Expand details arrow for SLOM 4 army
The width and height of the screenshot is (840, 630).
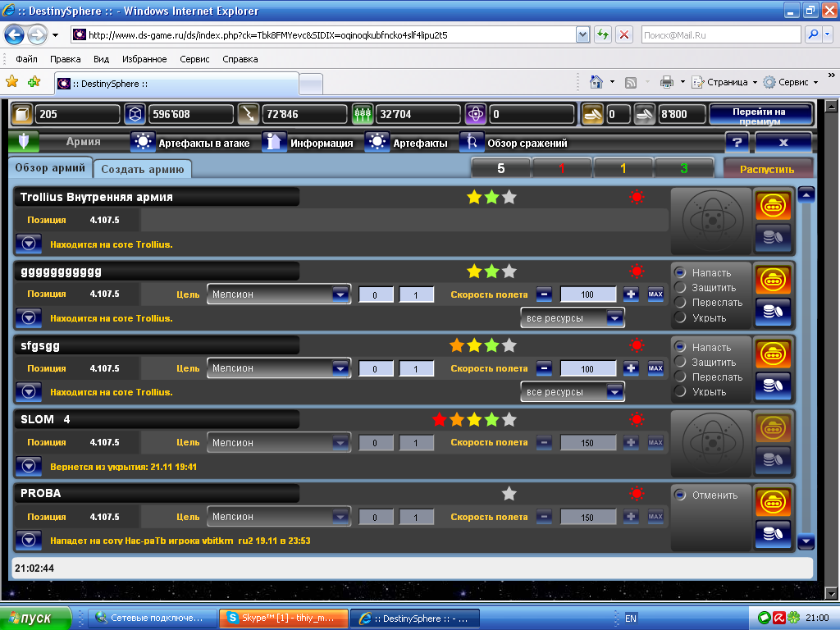tap(30, 466)
